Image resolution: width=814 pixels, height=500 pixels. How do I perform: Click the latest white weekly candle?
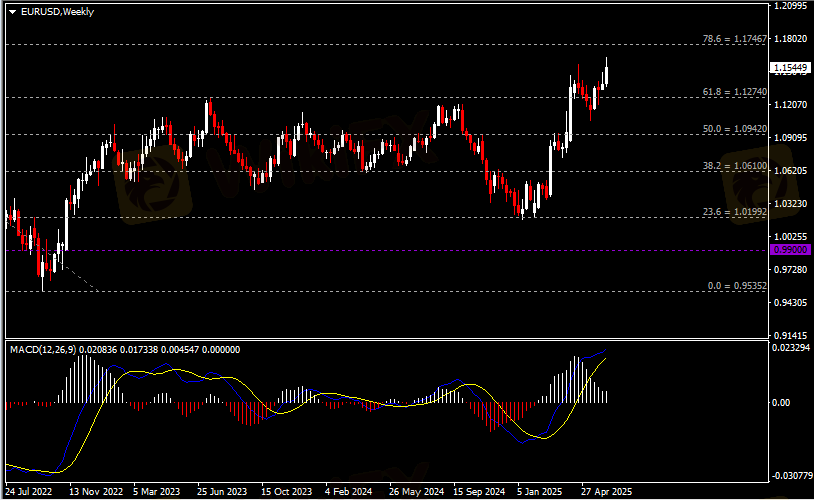click(x=606, y=76)
